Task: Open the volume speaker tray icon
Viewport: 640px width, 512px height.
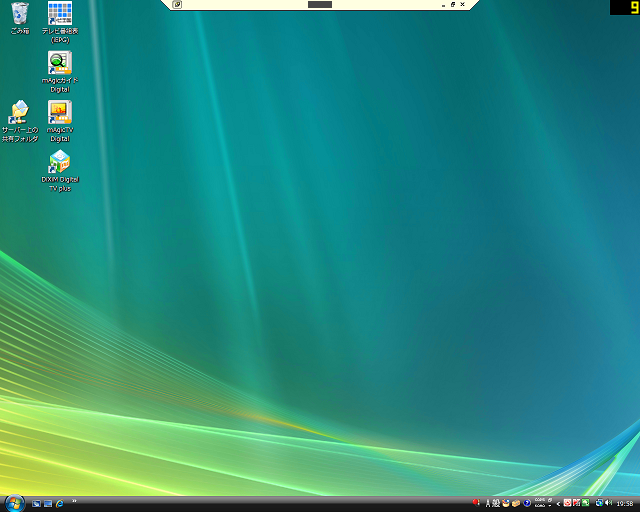Action: (608, 503)
